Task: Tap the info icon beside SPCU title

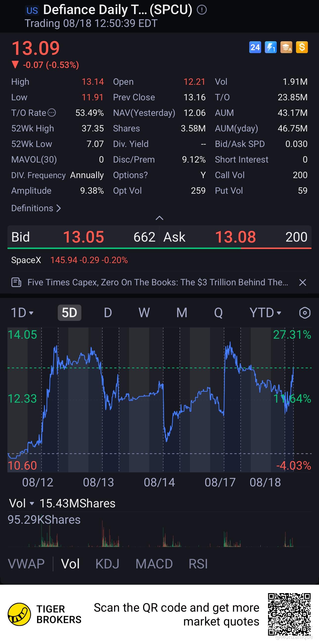Action: pos(202,10)
